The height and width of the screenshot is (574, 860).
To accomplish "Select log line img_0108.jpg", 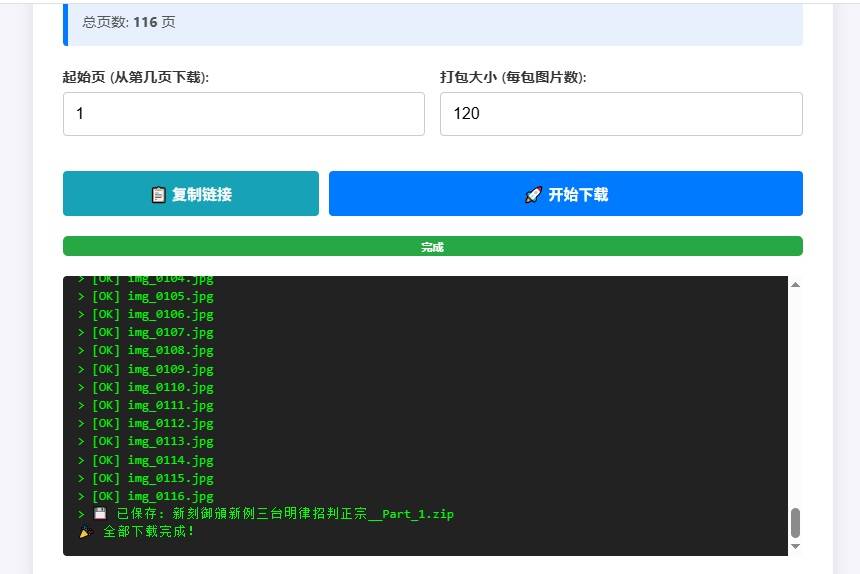I will [146, 351].
